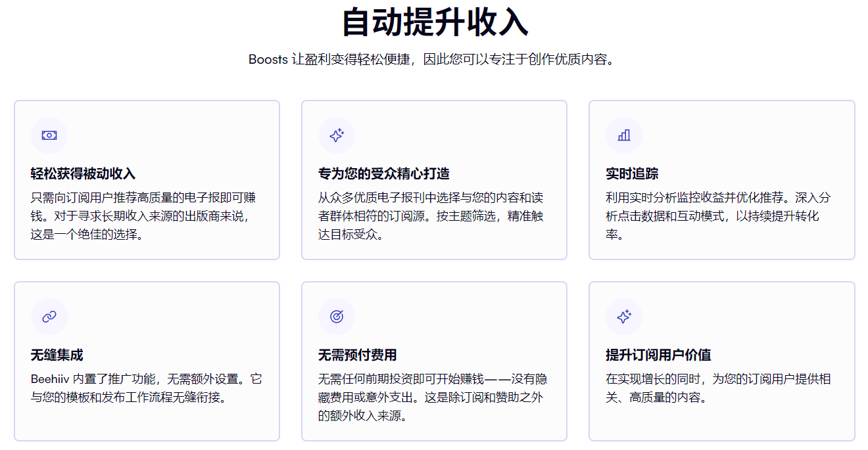
Task: Click the sparkle icon above 提升订阅用户价值
Action: click(624, 317)
